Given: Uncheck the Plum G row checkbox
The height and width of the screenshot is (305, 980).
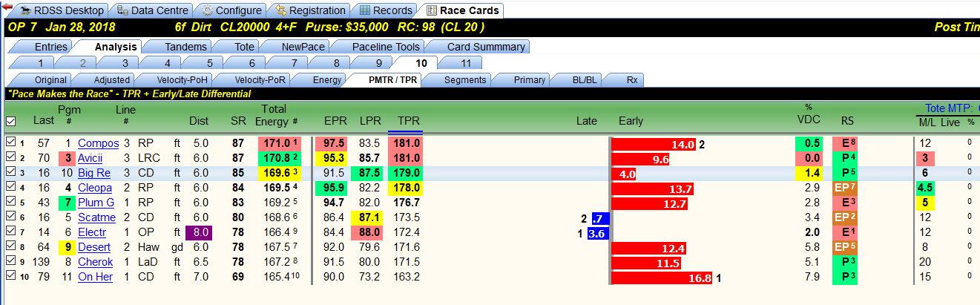Looking at the screenshot, I should point(10,202).
